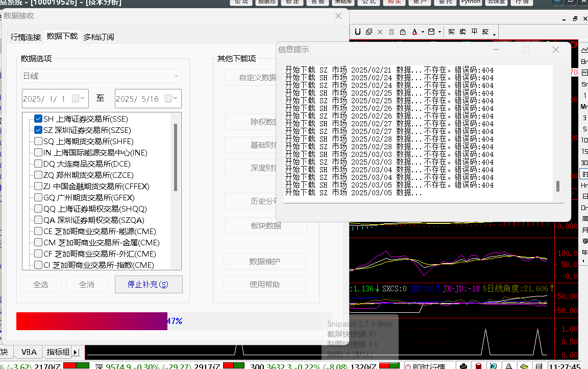588x369 pixels.
Task: Click the Python icon in status bar
Action: tap(463, 366)
